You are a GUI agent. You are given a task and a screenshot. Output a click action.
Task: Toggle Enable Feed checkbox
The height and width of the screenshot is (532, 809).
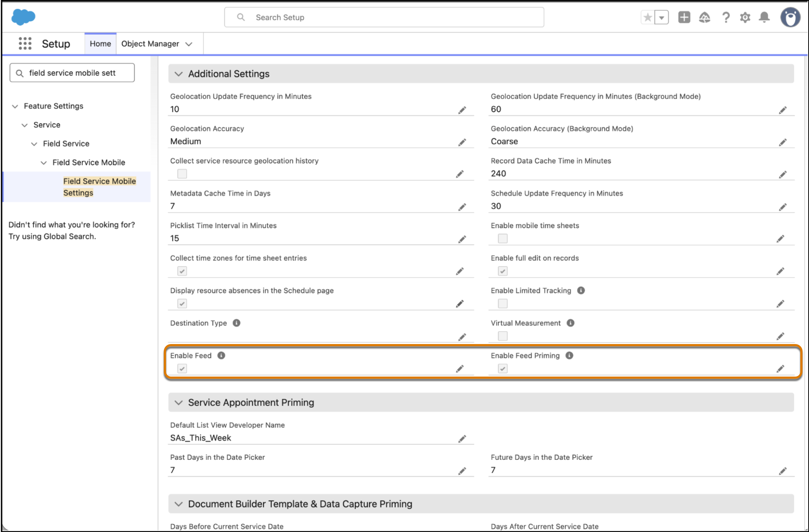pyautogui.click(x=182, y=369)
